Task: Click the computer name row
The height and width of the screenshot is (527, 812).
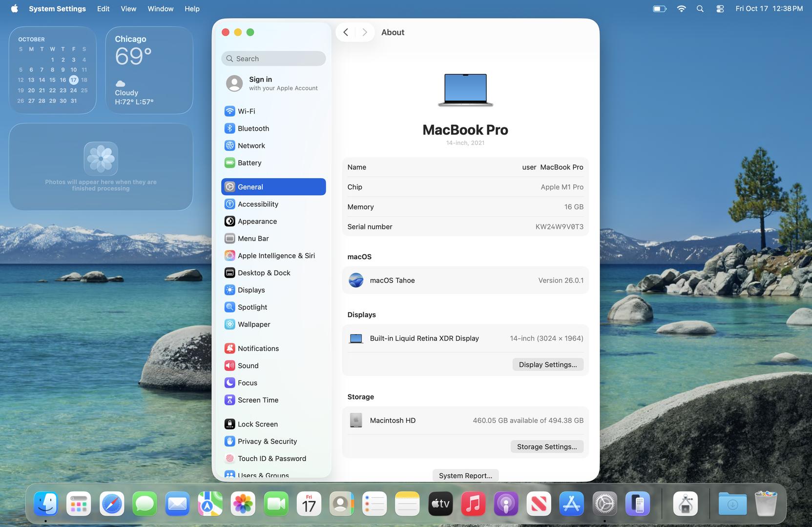Action: (465, 167)
